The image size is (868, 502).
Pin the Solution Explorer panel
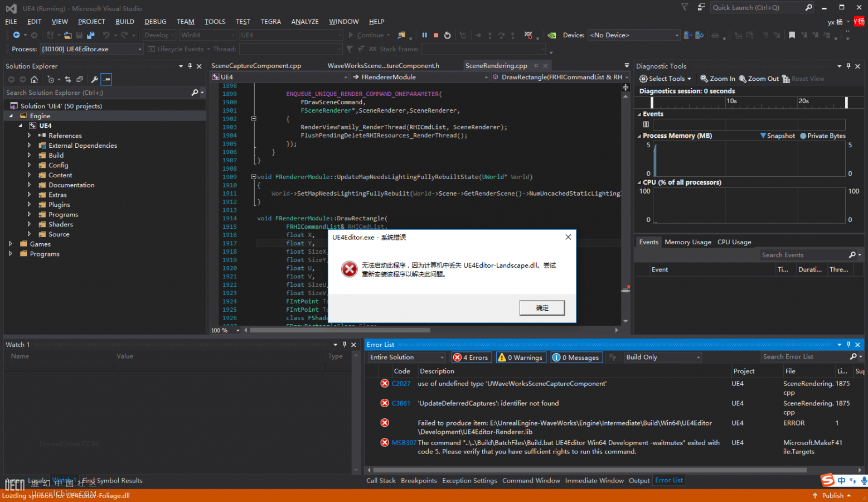190,66
